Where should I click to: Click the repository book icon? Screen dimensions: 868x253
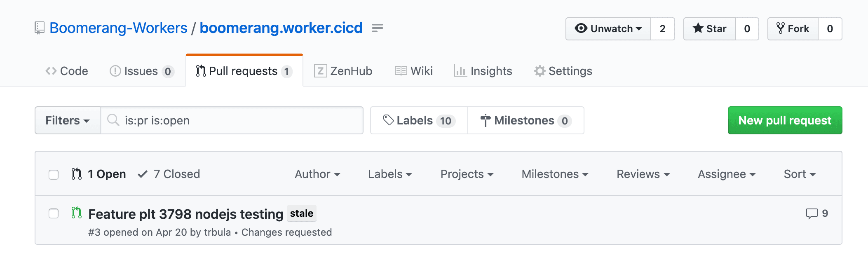[40, 28]
